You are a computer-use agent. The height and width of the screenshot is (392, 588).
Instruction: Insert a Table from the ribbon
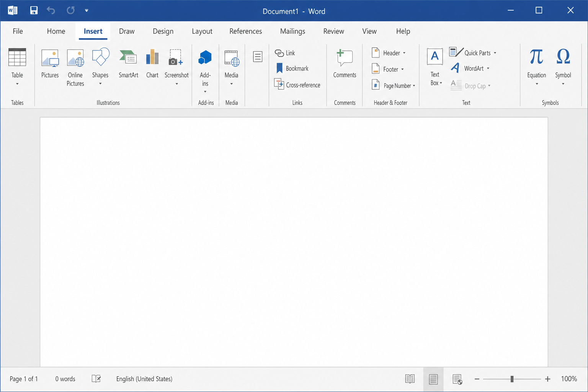(x=17, y=67)
